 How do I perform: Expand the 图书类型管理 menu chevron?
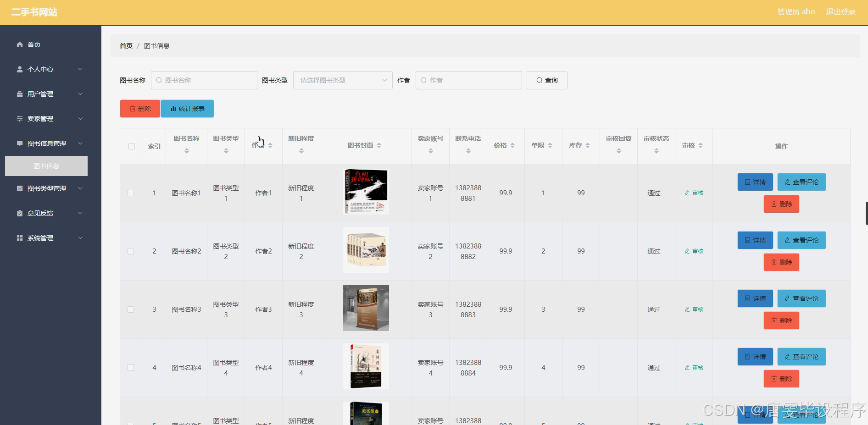pos(80,188)
